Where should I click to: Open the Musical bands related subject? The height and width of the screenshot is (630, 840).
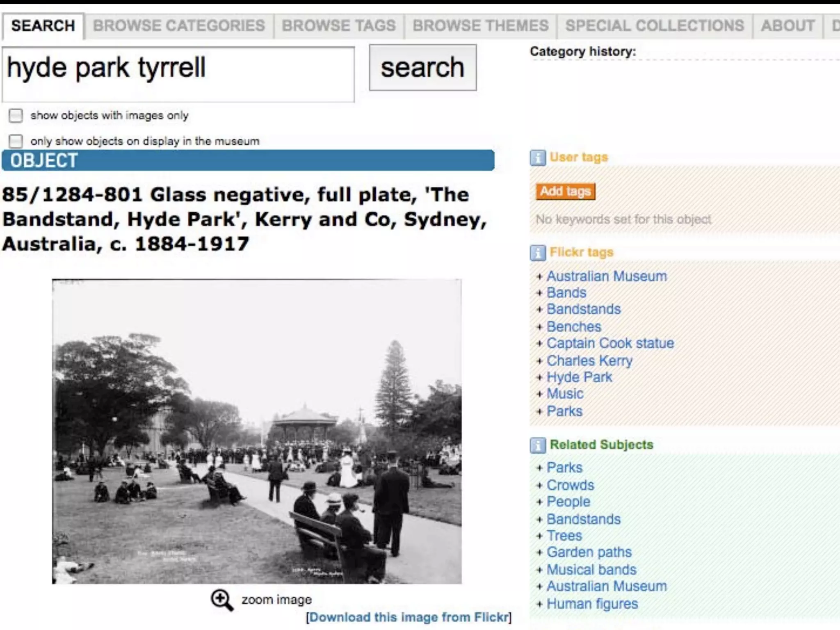[591, 570]
